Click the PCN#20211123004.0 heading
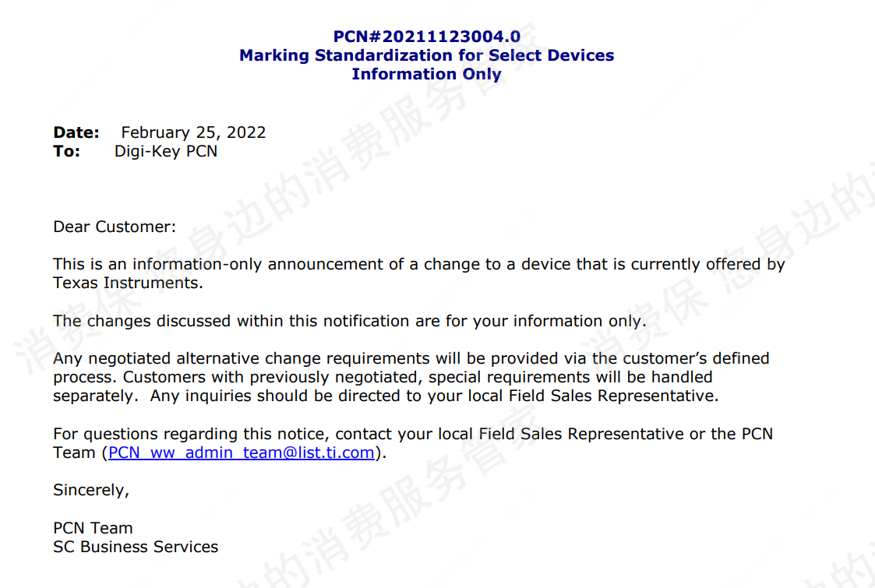 point(426,37)
